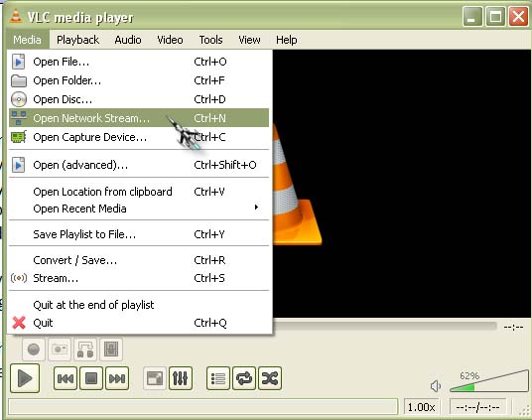Click the red X Quit icon
532x420 pixels.
tap(19, 323)
